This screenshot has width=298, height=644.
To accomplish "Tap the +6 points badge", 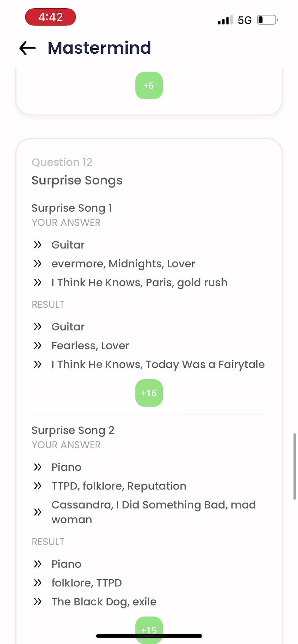I will coord(149,86).
